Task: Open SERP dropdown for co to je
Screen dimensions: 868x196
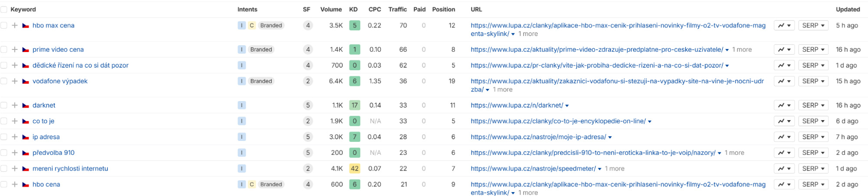Action: [x=813, y=121]
